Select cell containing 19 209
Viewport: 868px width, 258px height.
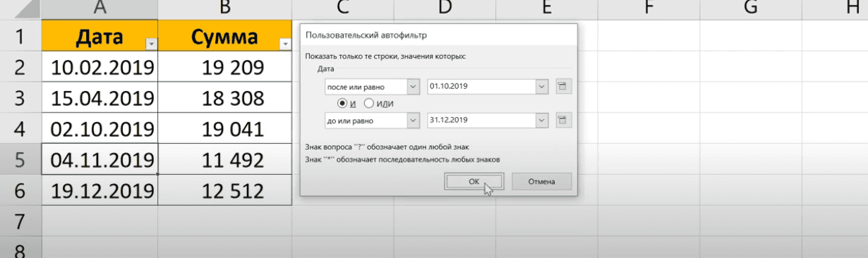pyautogui.click(x=224, y=67)
